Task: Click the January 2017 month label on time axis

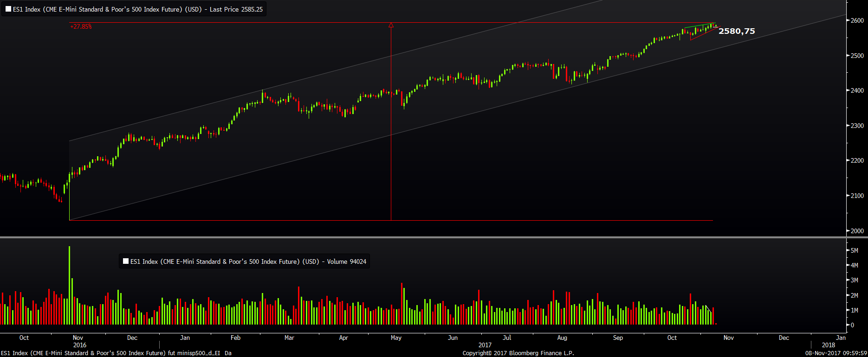Action: (185, 338)
